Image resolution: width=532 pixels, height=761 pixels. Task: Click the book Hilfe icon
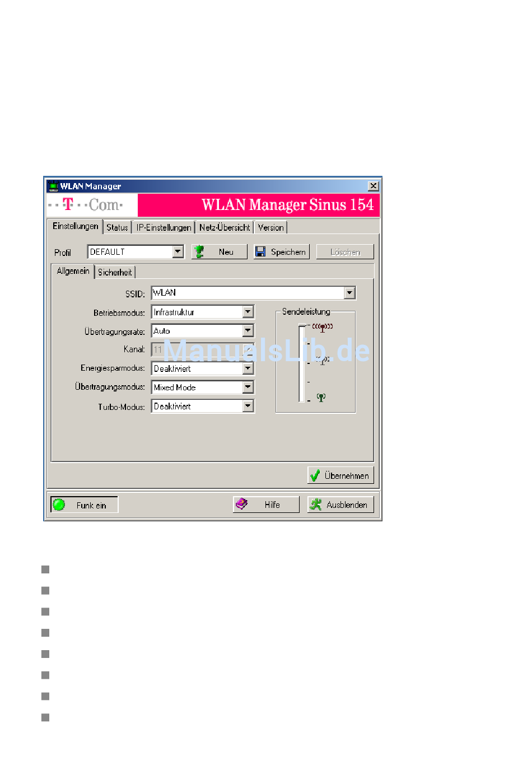241,504
